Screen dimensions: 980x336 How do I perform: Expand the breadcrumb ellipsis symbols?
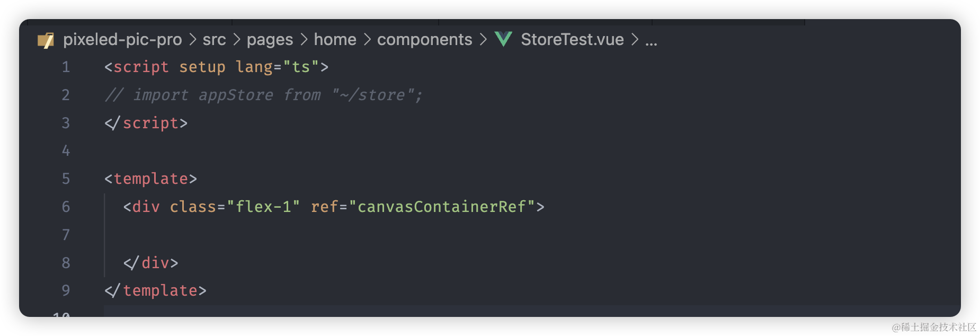click(651, 41)
